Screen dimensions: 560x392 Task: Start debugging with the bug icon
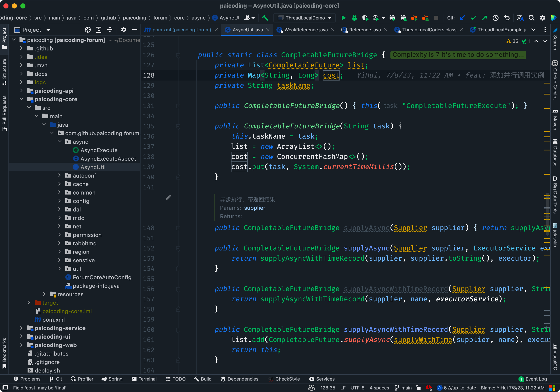pos(354,18)
